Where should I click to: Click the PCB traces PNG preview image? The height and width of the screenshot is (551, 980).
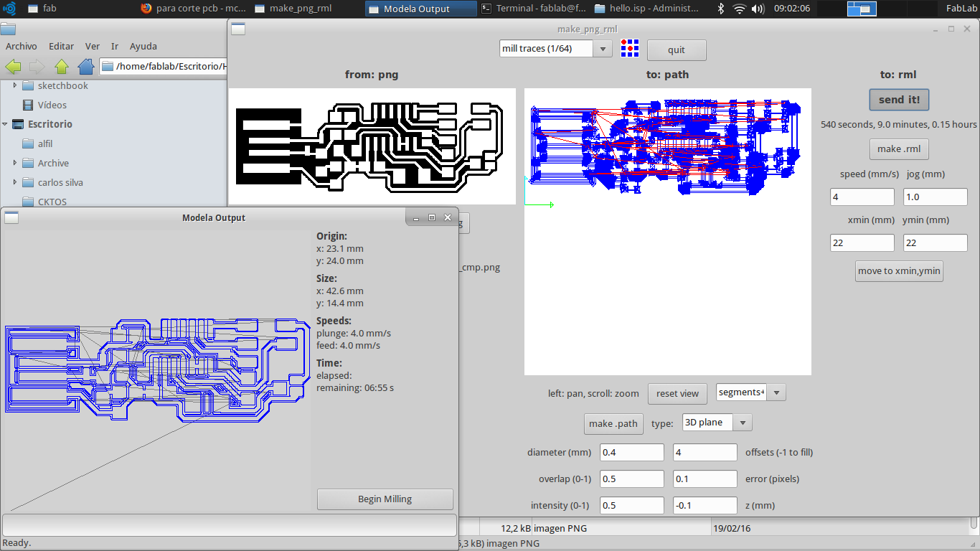tap(372, 146)
